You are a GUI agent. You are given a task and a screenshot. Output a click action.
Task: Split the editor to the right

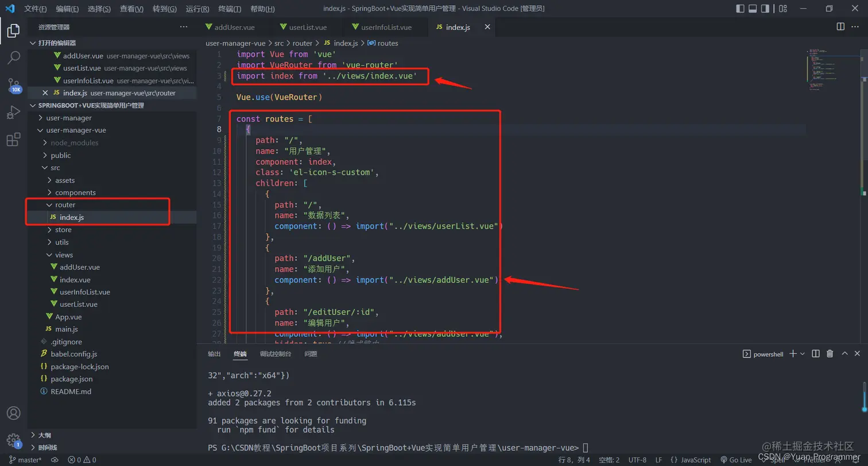840,26
